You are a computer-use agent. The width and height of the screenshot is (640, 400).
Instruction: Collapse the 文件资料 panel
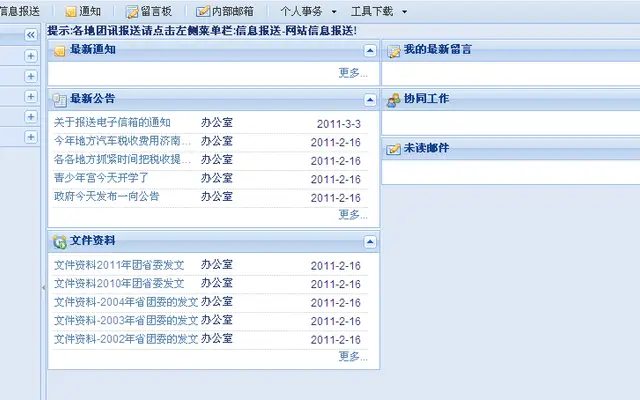[370, 242]
